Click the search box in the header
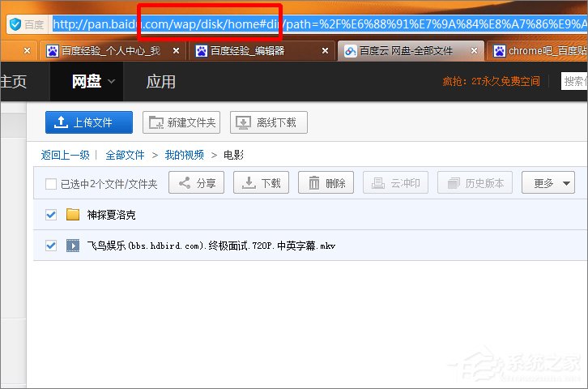 point(574,81)
